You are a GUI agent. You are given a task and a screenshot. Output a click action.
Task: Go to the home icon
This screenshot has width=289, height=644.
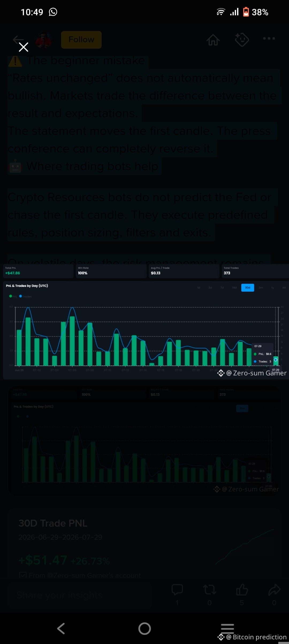click(x=213, y=40)
